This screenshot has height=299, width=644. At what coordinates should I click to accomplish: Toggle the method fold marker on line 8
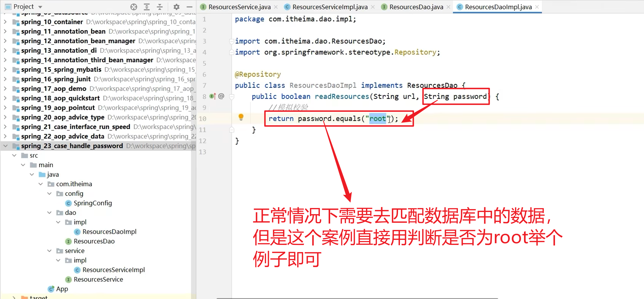click(232, 97)
